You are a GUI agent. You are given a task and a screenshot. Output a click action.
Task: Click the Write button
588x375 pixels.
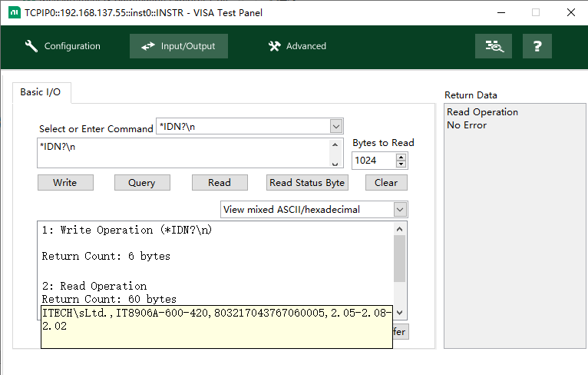coord(65,183)
